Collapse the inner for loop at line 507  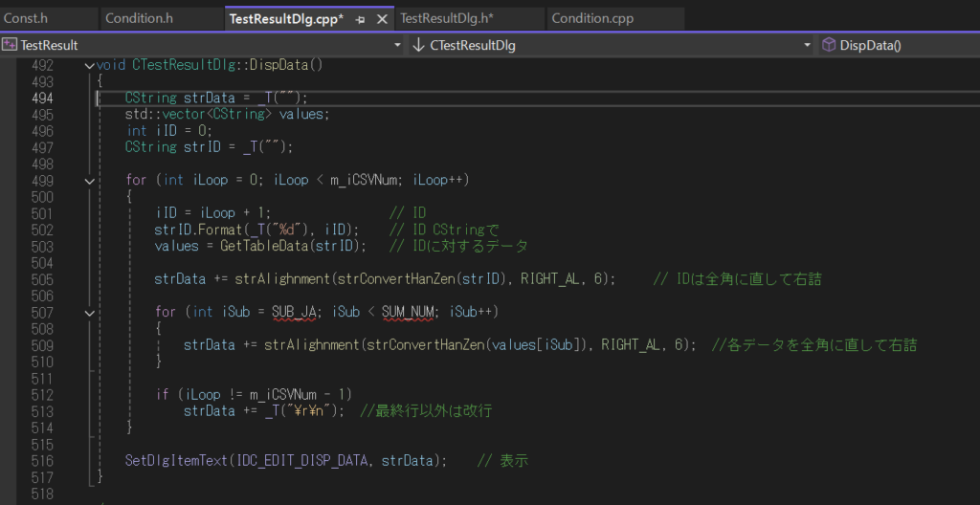click(90, 312)
